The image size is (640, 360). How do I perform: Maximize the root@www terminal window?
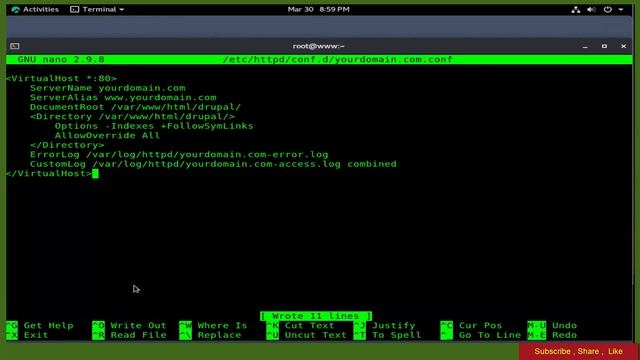tap(604, 46)
